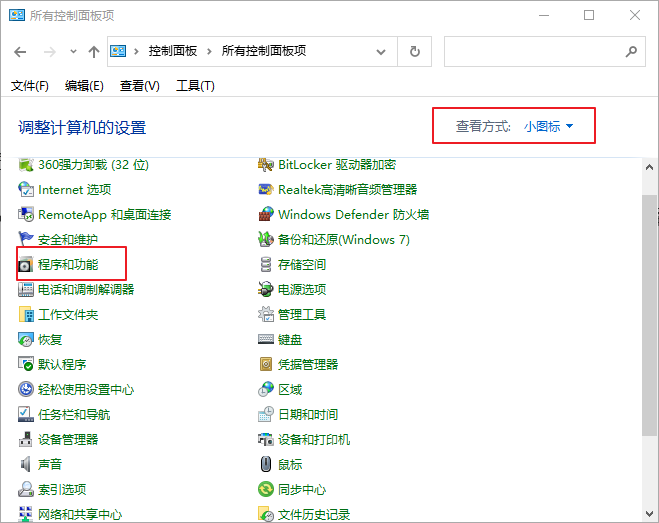This screenshot has height=523, width=659.
Task: Open recent locations dropdown arrow
Action: [x=73, y=52]
